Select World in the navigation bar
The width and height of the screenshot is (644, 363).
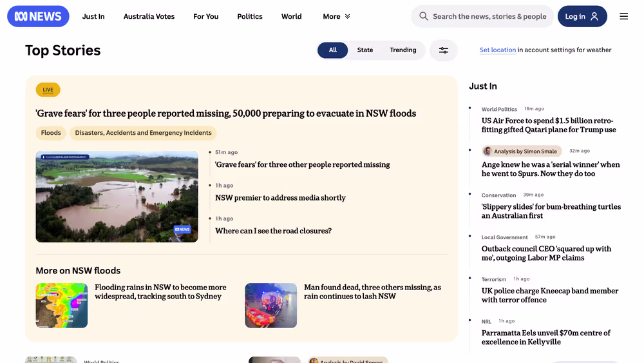click(x=292, y=17)
